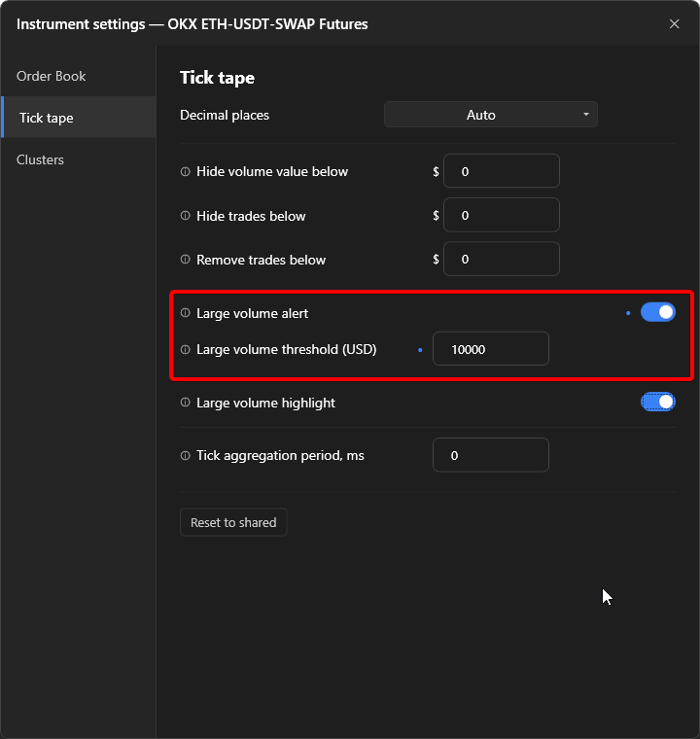700x739 pixels.
Task: Close the Instrument settings dialog
Action: tap(674, 24)
